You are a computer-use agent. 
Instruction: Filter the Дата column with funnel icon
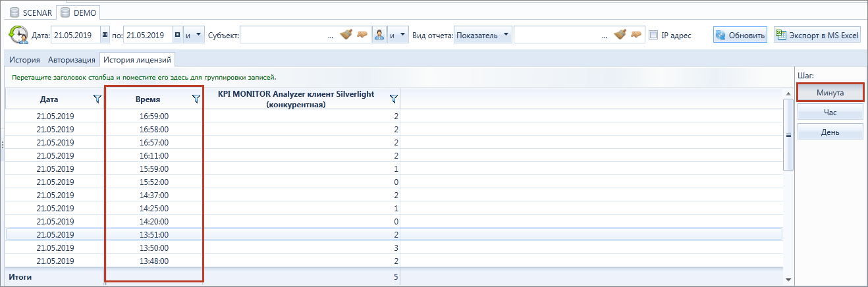(x=97, y=99)
